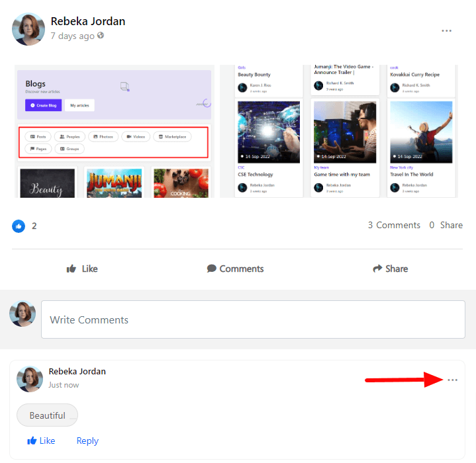
Task: Click the commenter avatar on the comment
Action: [30, 378]
